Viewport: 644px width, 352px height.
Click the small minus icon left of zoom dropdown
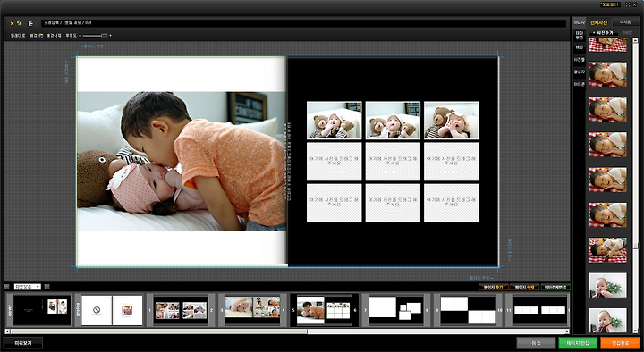pyautogui.click(x=7, y=287)
